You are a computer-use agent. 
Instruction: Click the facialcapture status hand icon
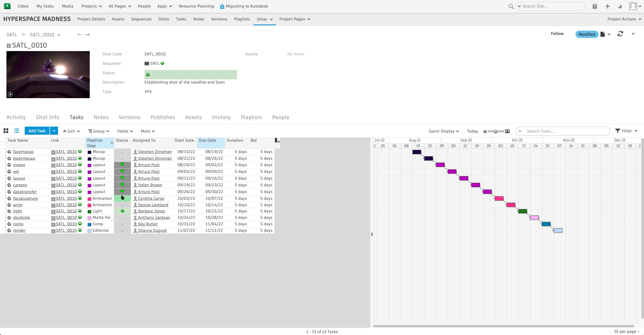(123, 198)
